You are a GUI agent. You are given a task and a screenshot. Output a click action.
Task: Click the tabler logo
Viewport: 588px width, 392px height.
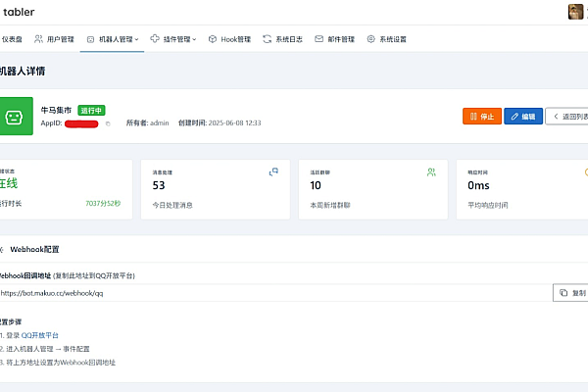(x=19, y=12)
